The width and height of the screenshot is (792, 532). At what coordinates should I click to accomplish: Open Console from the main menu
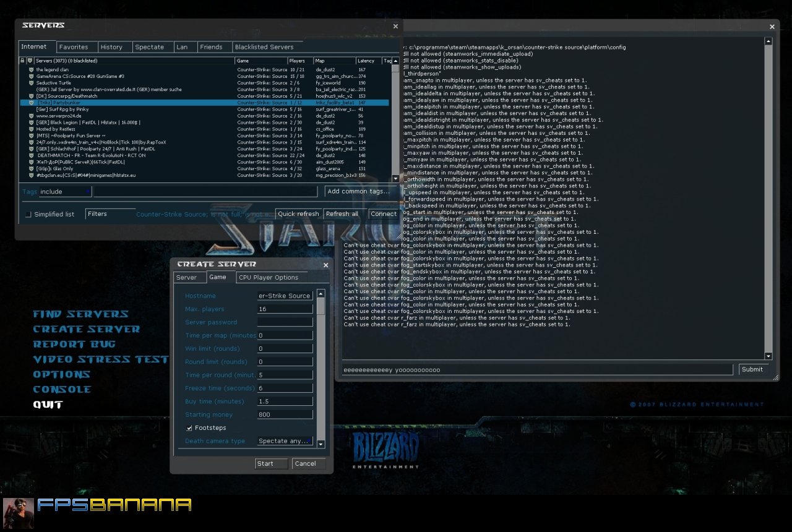pyautogui.click(x=62, y=389)
